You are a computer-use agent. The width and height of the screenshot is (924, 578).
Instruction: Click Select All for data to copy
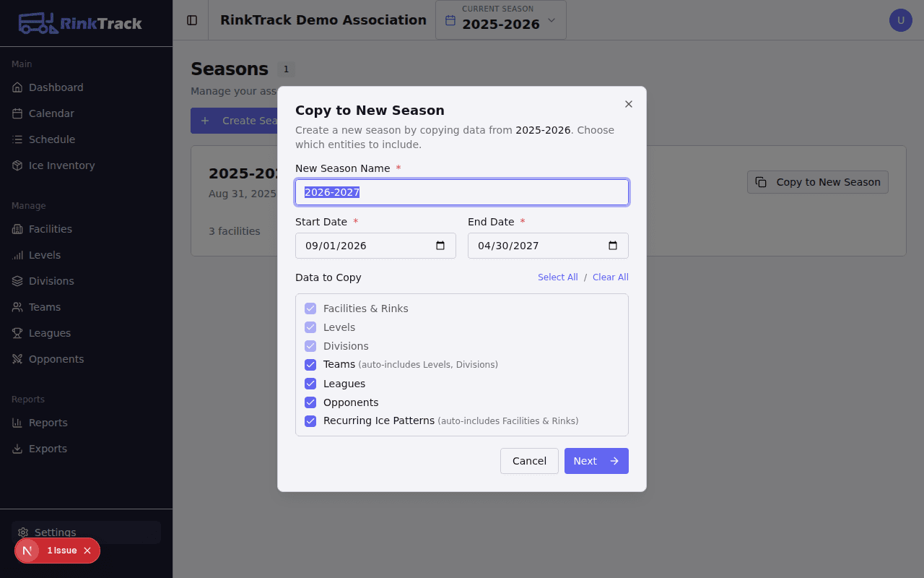[x=558, y=277]
